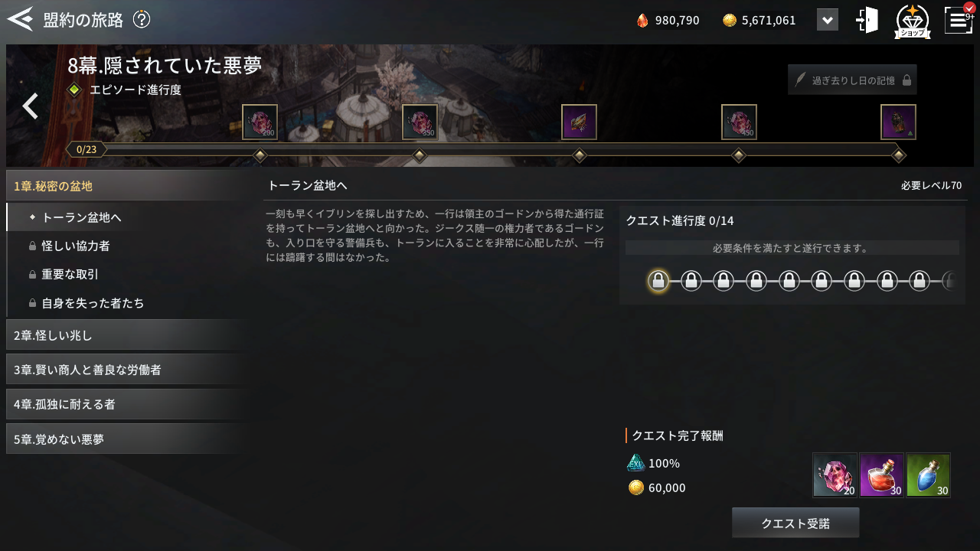This screenshot has height=551, width=980.
Task: Click the back arrow beside 盟約の旅路
Action: point(20,19)
